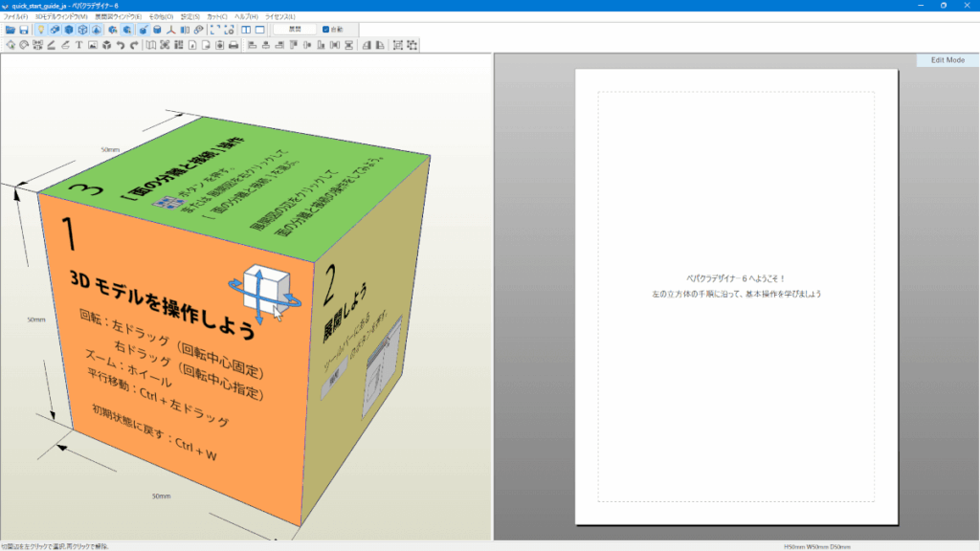This screenshot has height=551, width=980.
Task: Click the undo arrow icon
Action: click(x=121, y=45)
